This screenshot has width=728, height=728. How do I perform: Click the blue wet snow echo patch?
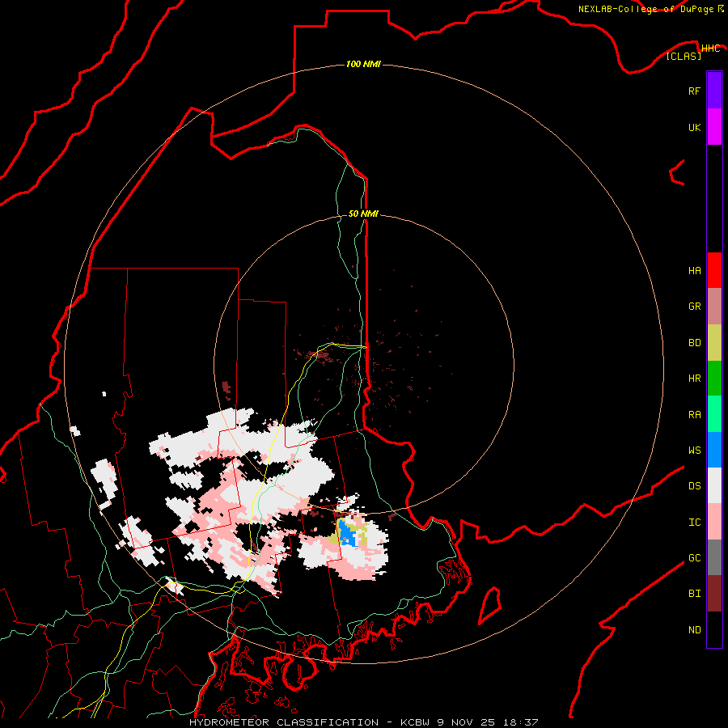(x=347, y=534)
